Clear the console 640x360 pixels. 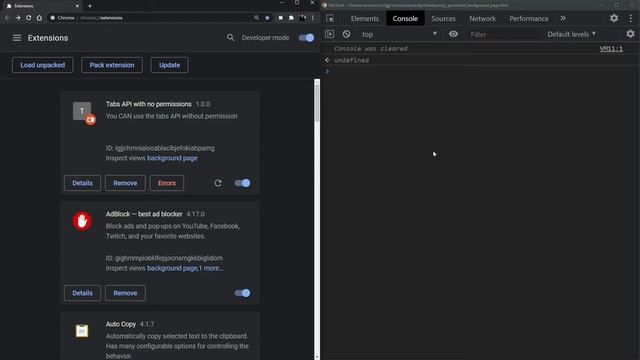coord(346,34)
